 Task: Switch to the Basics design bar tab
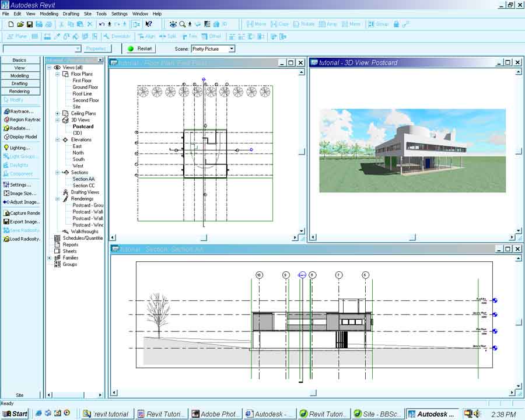click(x=20, y=60)
